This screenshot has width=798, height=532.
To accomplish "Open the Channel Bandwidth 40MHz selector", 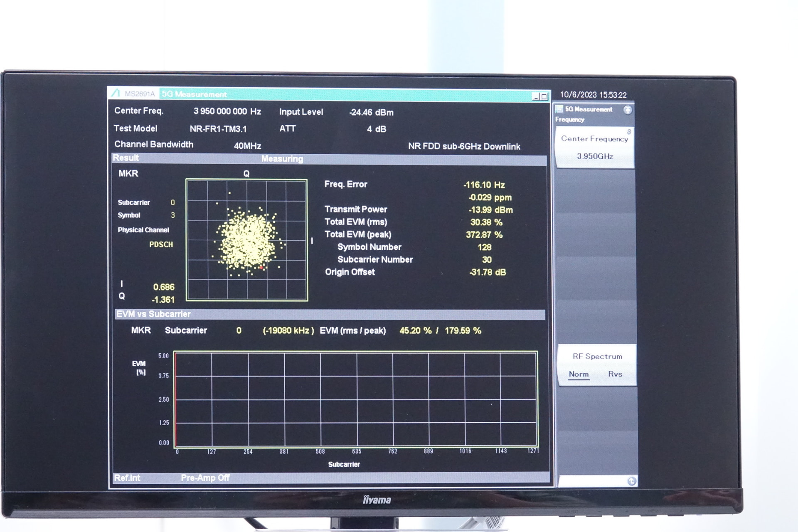I will pos(247,145).
